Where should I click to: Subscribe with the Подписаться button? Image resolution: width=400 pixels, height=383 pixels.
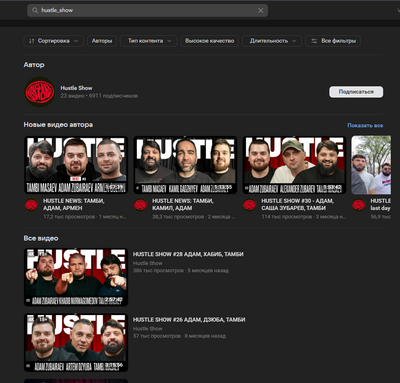point(356,92)
